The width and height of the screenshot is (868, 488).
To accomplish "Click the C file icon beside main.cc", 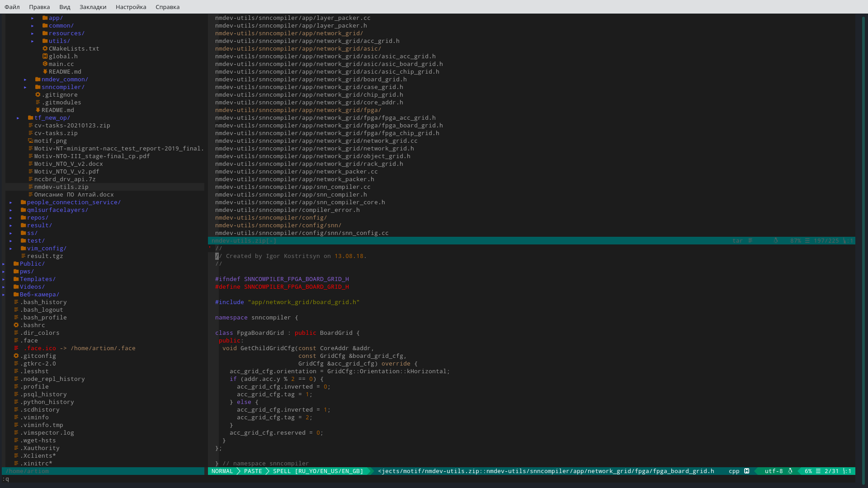I will tap(45, 64).
